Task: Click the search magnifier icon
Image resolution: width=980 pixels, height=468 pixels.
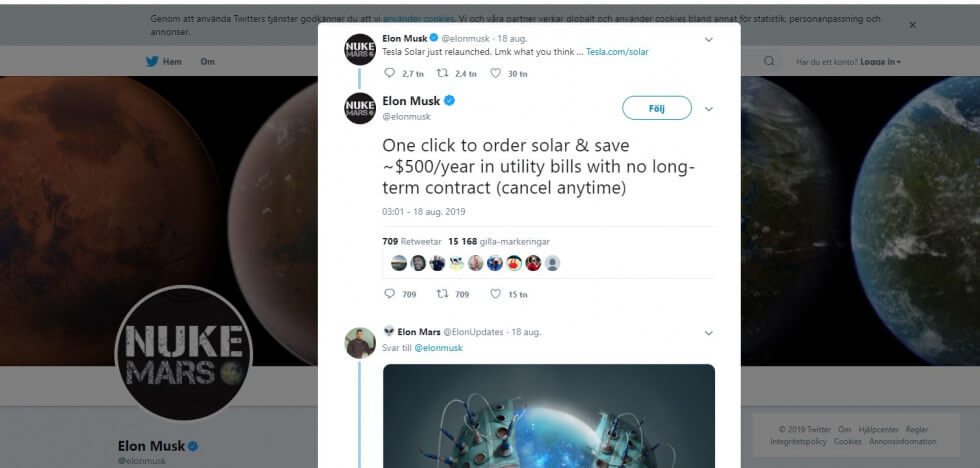Action: [x=769, y=61]
